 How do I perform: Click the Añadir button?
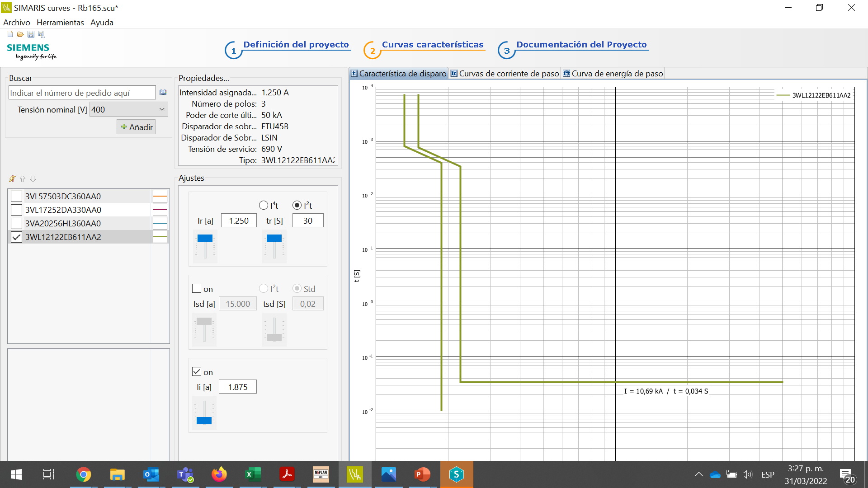[136, 127]
